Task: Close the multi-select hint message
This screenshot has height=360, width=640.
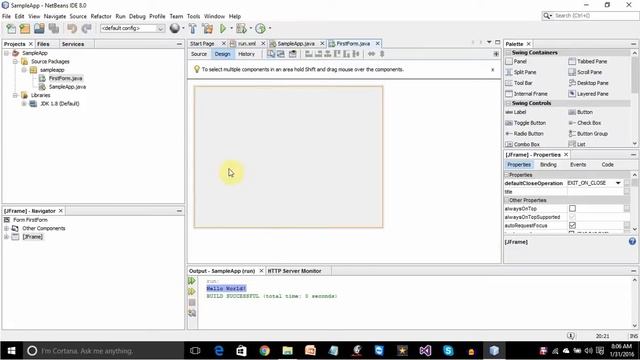Action: tap(493, 70)
